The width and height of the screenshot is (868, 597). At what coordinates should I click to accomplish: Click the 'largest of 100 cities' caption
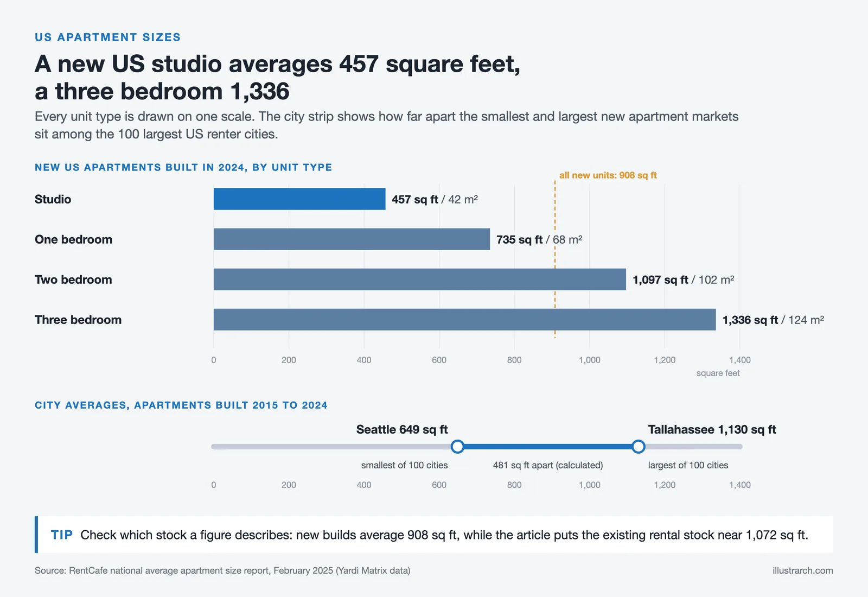point(688,465)
